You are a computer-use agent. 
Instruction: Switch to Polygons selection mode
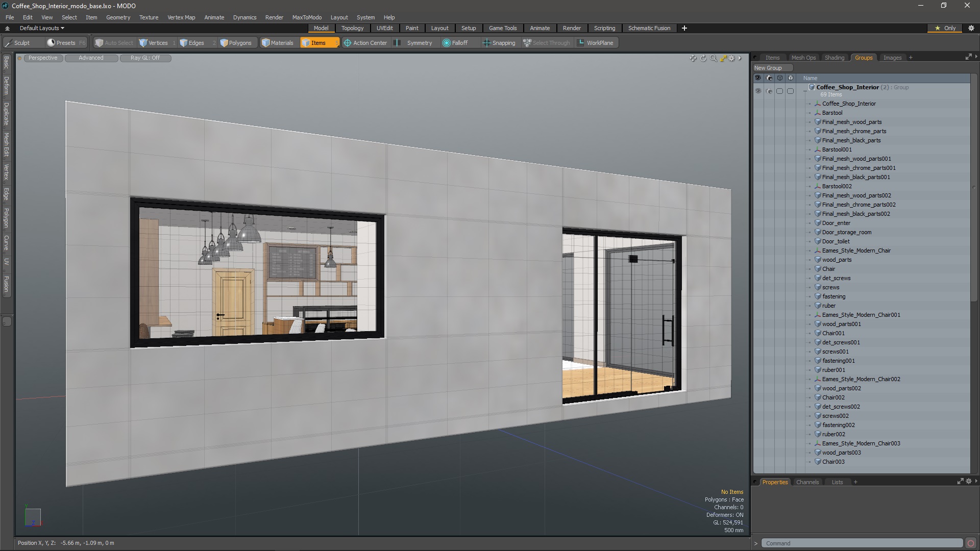[x=235, y=43]
